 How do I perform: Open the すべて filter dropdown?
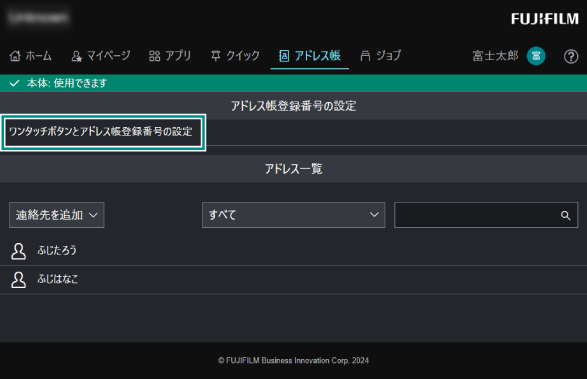(x=294, y=215)
